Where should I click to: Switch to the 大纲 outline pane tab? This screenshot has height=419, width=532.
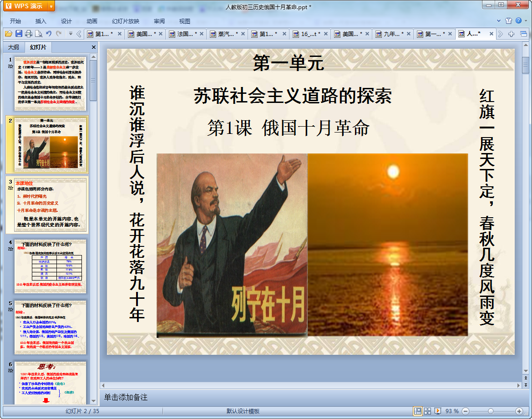click(14, 47)
